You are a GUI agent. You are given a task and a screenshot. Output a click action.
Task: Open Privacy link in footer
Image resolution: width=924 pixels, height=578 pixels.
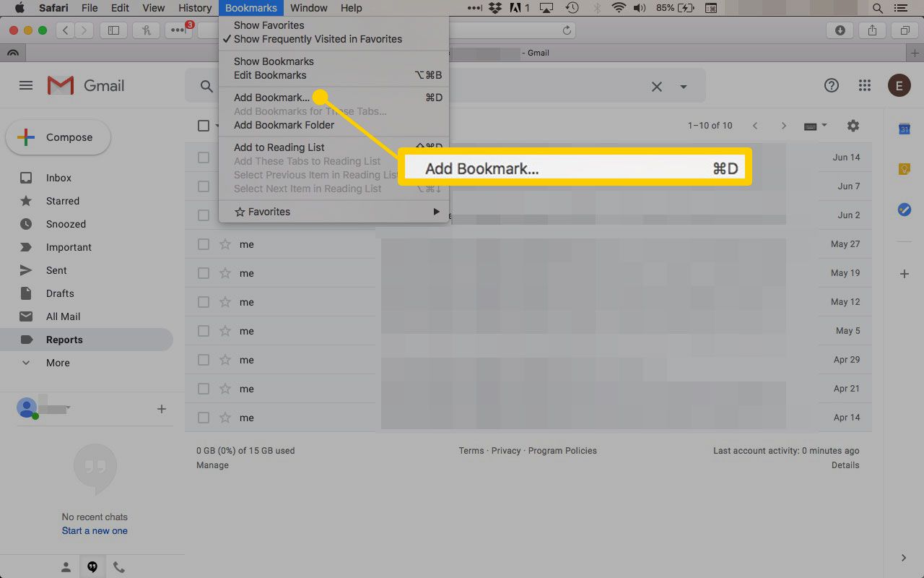(x=506, y=451)
